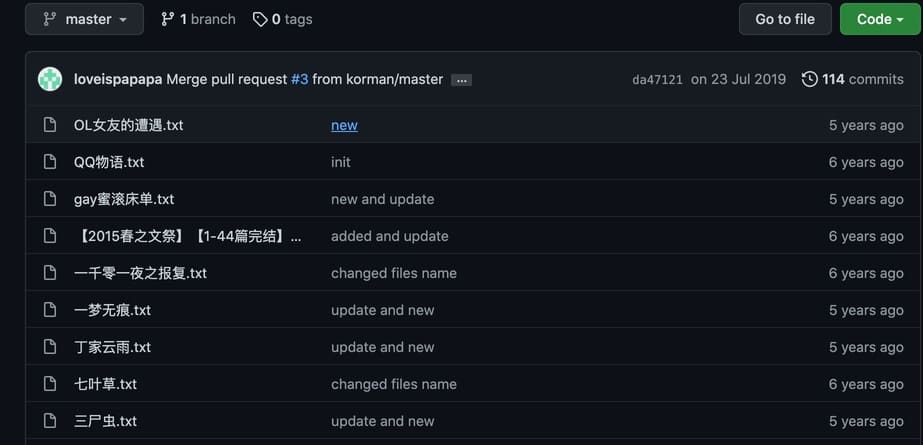Open commit hash da47121
Viewport: 923px width, 445px height.
tap(657, 80)
